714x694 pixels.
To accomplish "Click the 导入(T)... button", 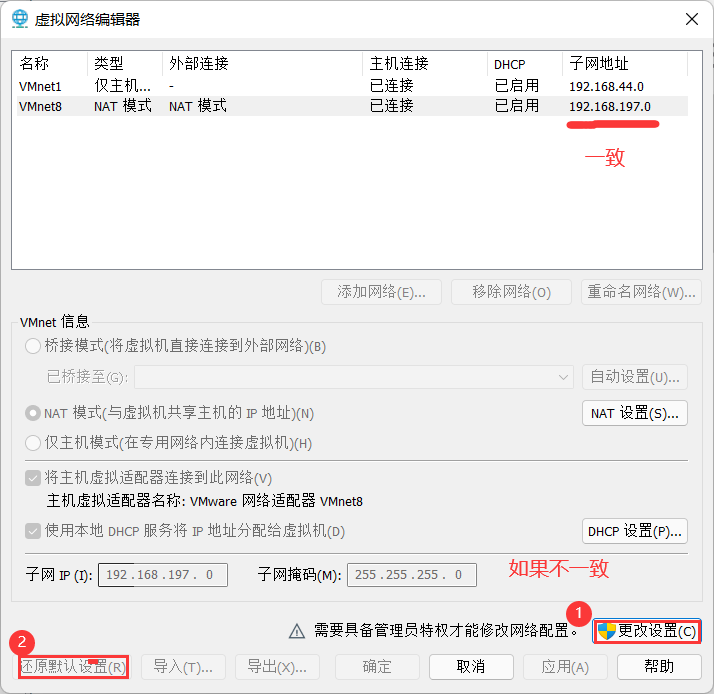I will 183,667.
